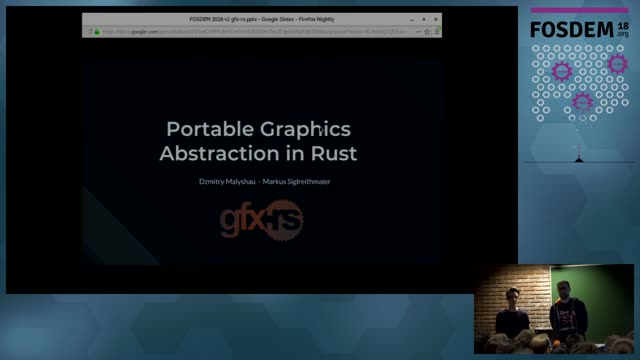Click the speaker camera video thumbnail

tap(554, 309)
